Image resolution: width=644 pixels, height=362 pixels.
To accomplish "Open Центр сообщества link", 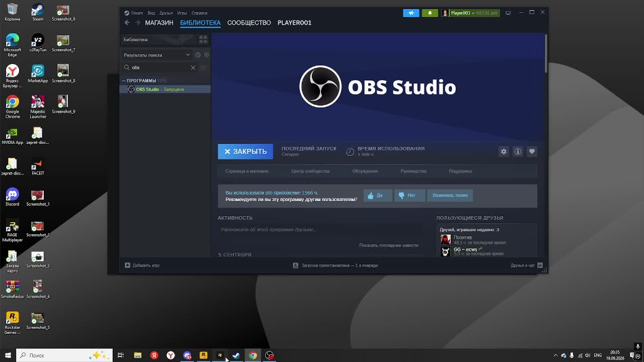I will (310, 171).
